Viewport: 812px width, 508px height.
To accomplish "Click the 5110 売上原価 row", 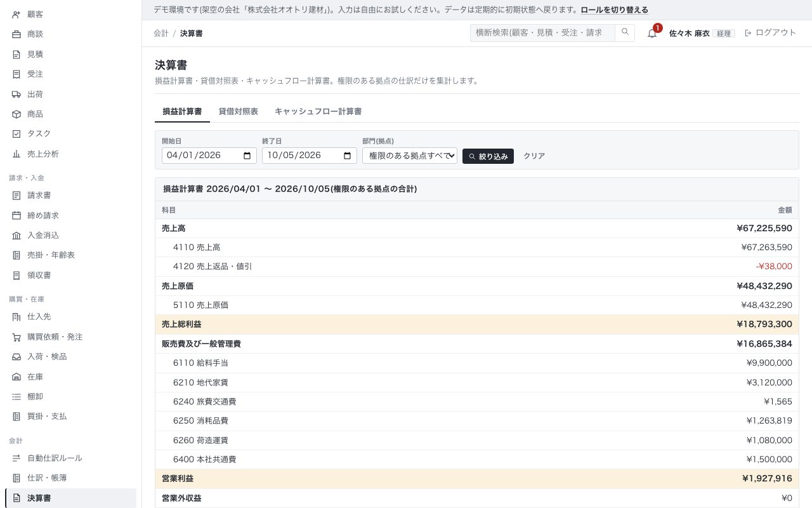I will pos(477,305).
